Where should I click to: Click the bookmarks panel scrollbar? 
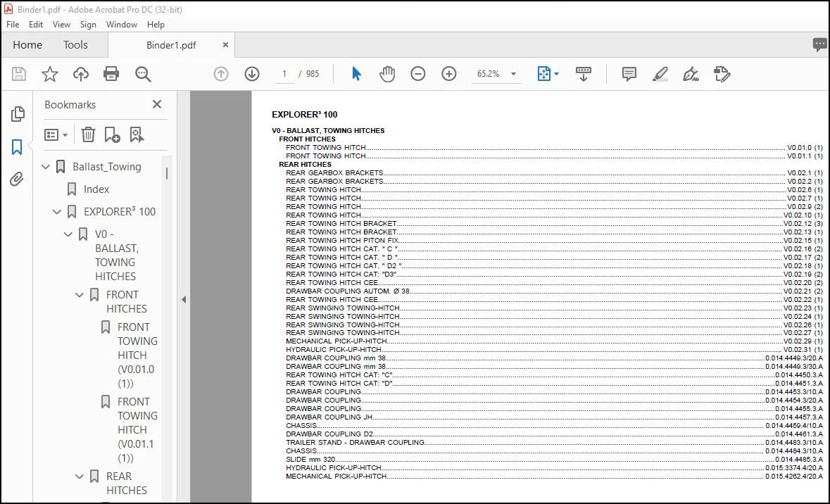click(x=167, y=174)
